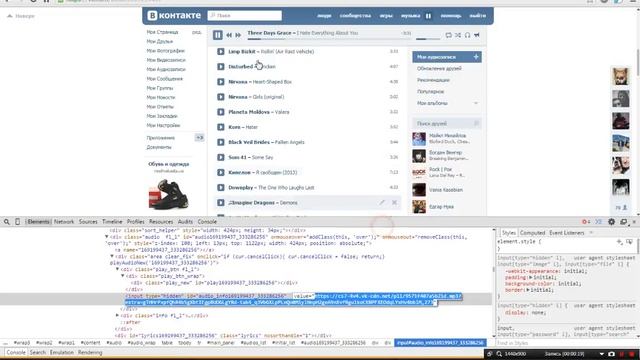Expand the border property in Styles pane

[528, 290]
